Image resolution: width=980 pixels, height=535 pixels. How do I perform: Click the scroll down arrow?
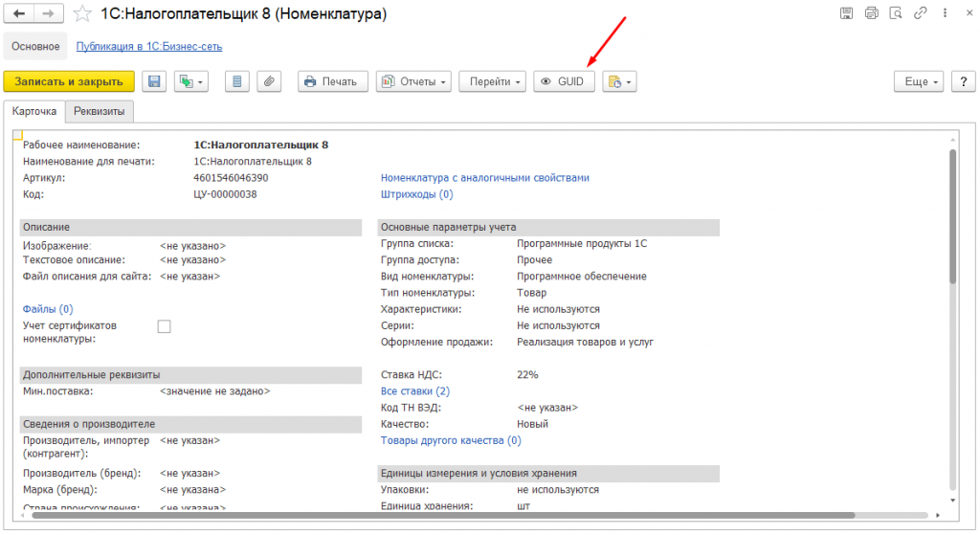pyautogui.click(x=952, y=501)
